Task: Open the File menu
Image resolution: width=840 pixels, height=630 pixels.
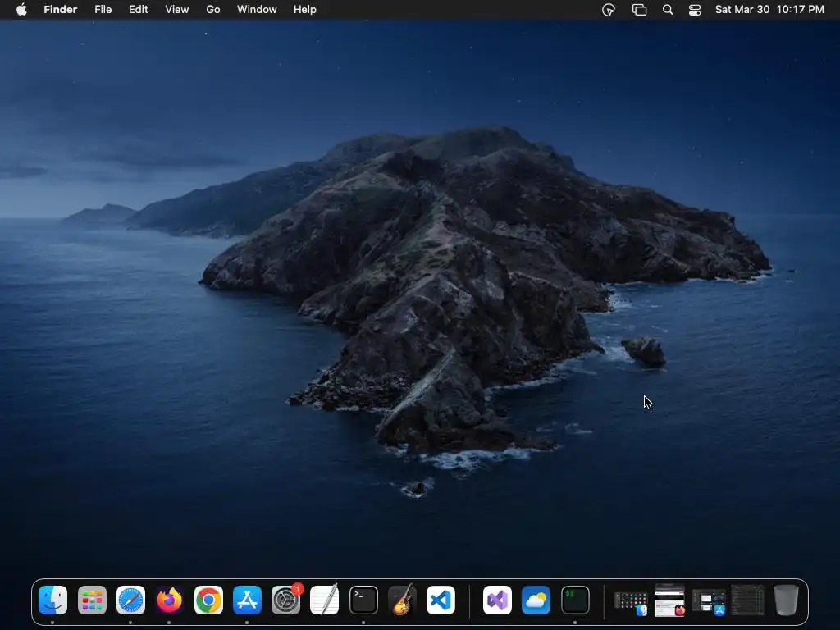Action: click(x=103, y=10)
